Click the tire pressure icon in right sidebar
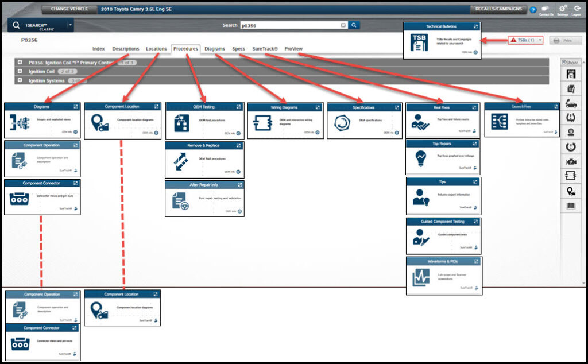588x364 pixels. [571, 118]
